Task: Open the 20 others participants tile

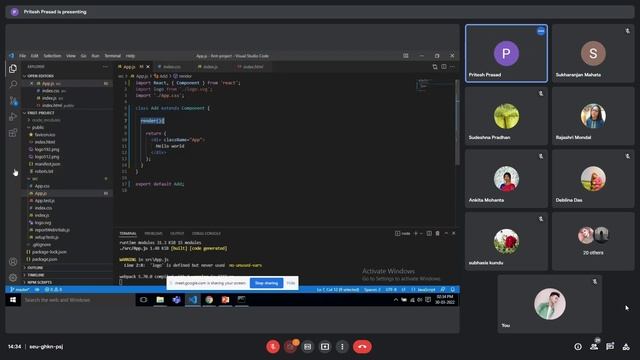Action: [x=593, y=241]
